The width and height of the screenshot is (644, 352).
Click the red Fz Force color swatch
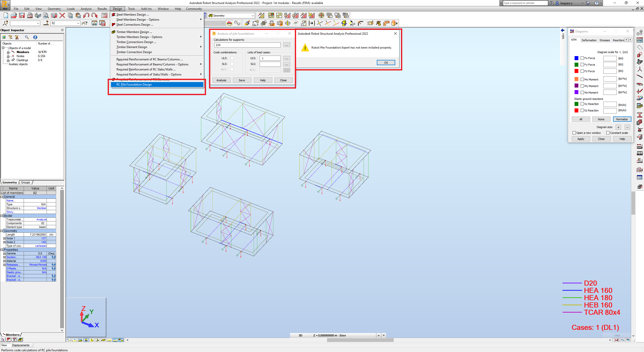(577, 71)
